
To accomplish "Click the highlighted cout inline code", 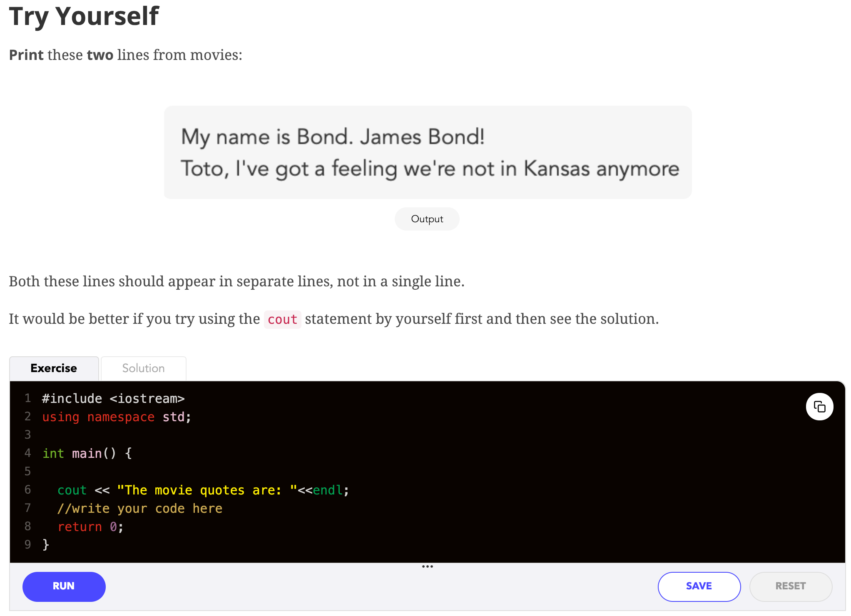I will pyautogui.click(x=282, y=320).
